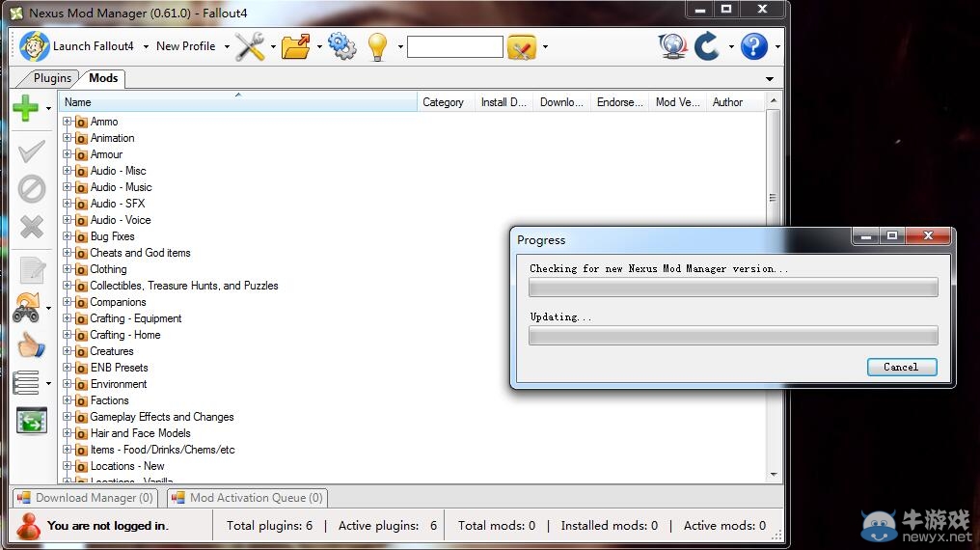Image resolution: width=980 pixels, height=550 pixels.
Task: Open settings via the gears icon
Action: (341, 46)
